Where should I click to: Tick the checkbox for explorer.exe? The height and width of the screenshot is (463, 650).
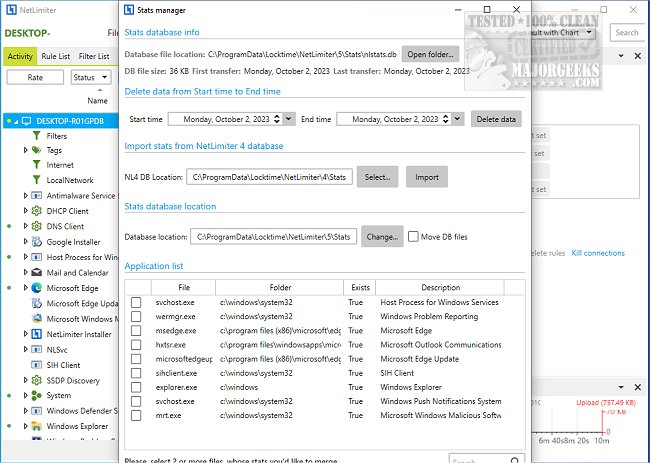click(x=136, y=387)
